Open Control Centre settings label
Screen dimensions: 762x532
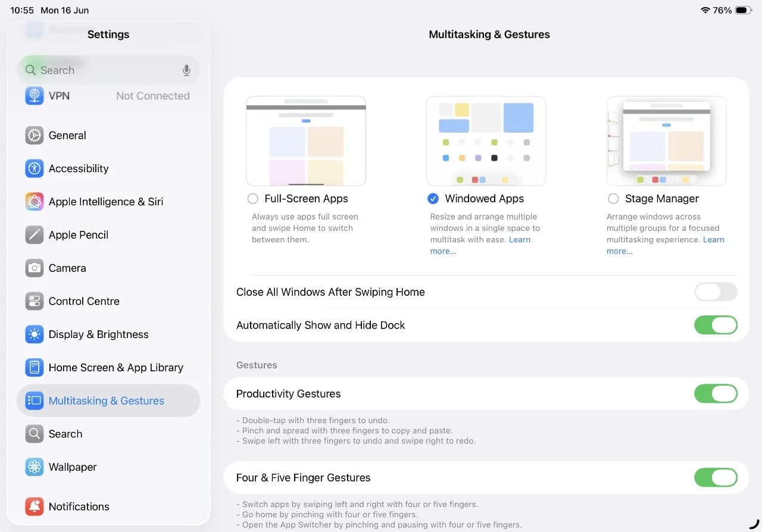(84, 301)
